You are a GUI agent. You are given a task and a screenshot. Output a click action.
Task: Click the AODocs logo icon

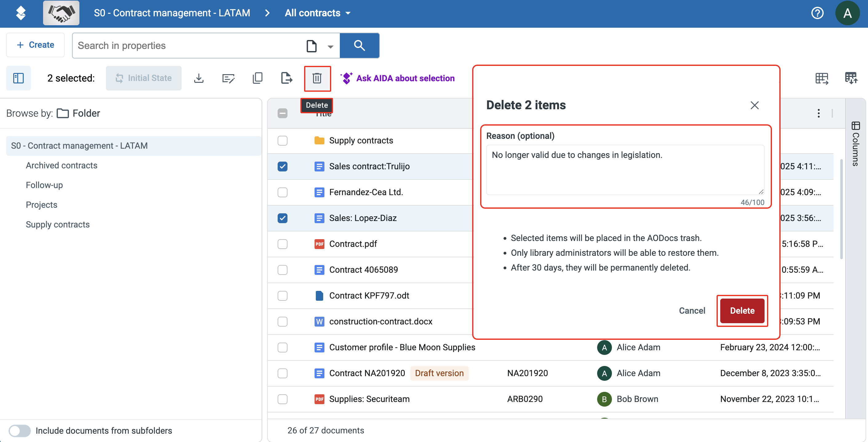pos(21,13)
